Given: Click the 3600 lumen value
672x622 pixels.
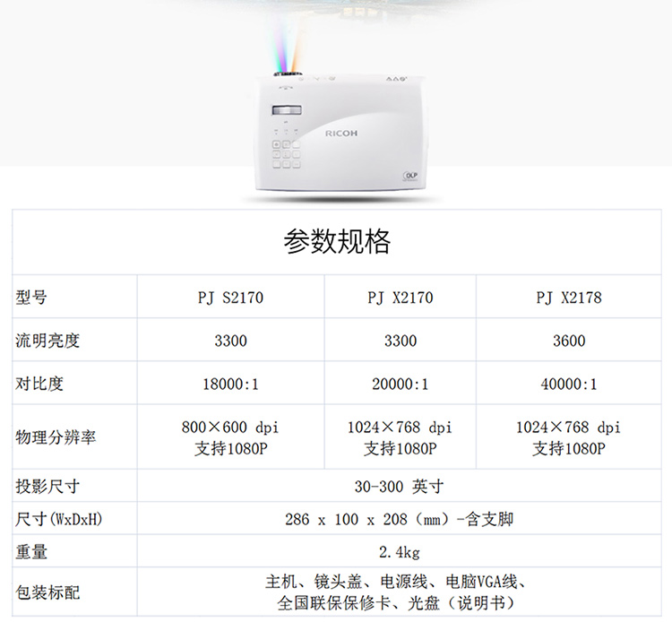Looking at the screenshot, I should coord(569,341).
